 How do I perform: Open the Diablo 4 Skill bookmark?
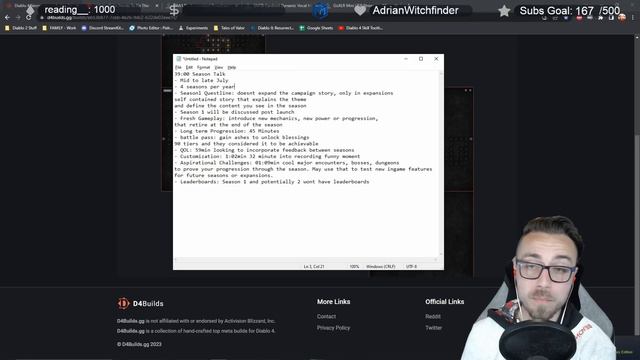point(360,28)
